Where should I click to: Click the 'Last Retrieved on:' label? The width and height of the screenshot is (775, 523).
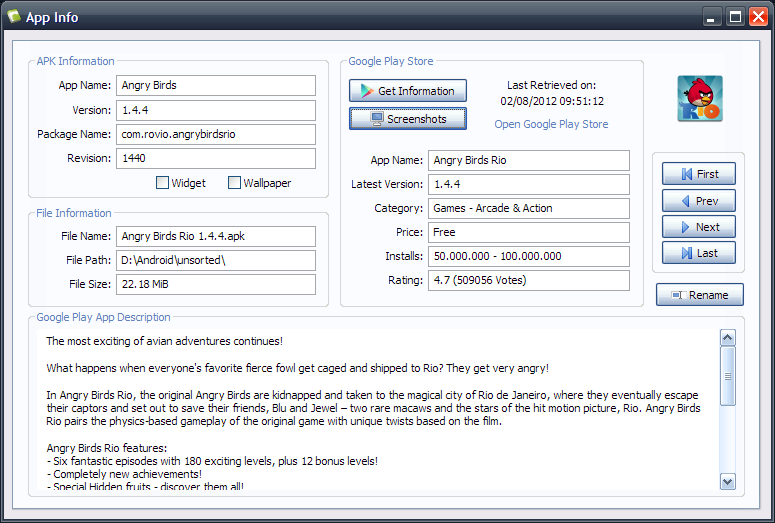click(x=552, y=85)
